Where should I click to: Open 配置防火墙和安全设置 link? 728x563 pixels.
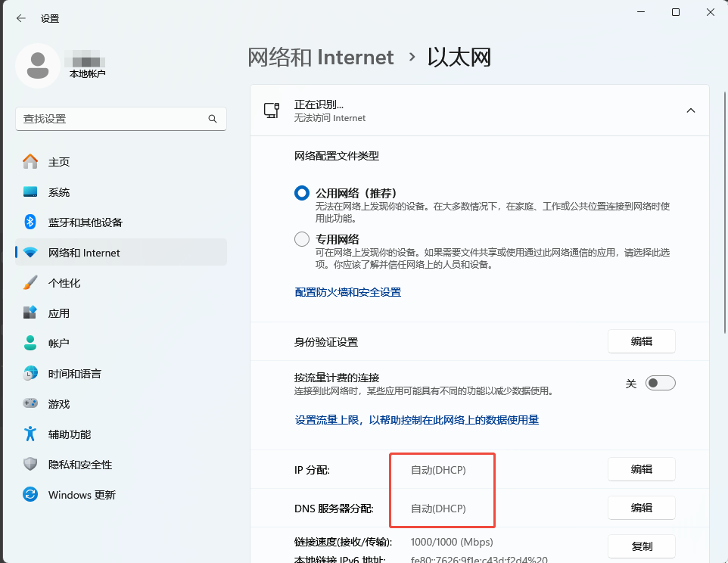[x=348, y=292]
